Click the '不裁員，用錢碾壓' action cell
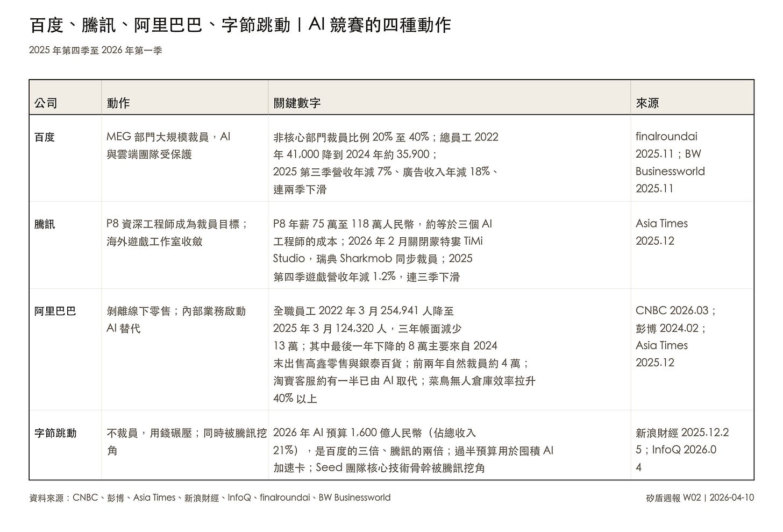Viewport: 783px width, 532px height. pyautogui.click(x=184, y=445)
